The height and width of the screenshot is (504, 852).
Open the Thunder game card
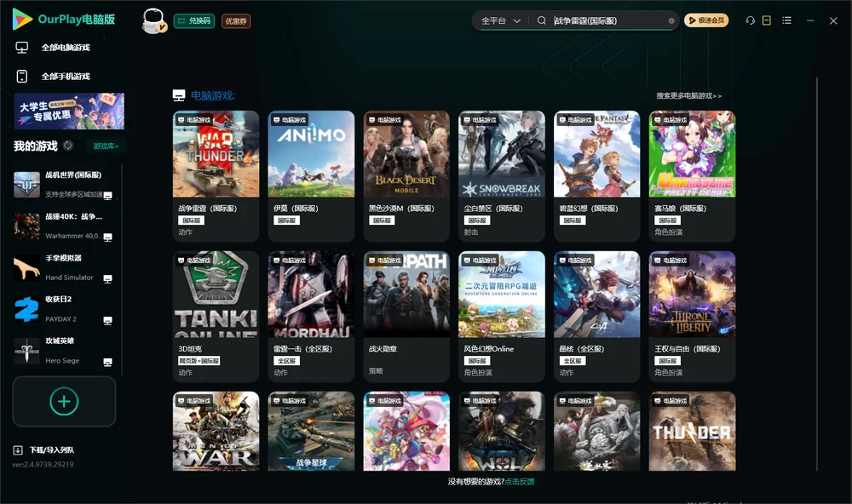coord(692,432)
